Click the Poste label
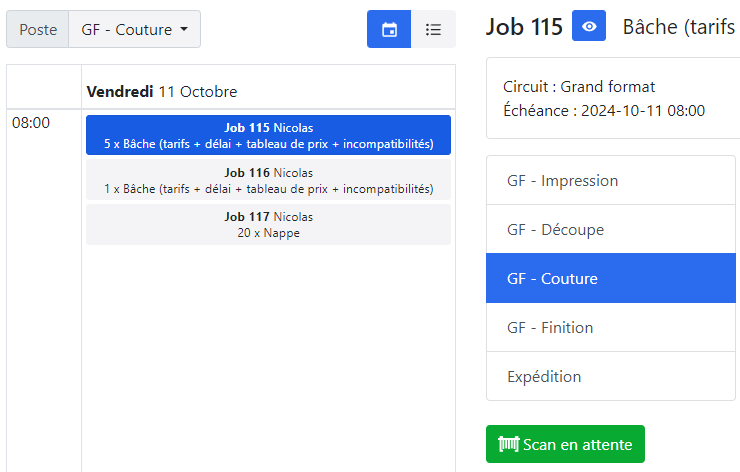The width and height of the screenshot is (740, 472). pos(38,30)
